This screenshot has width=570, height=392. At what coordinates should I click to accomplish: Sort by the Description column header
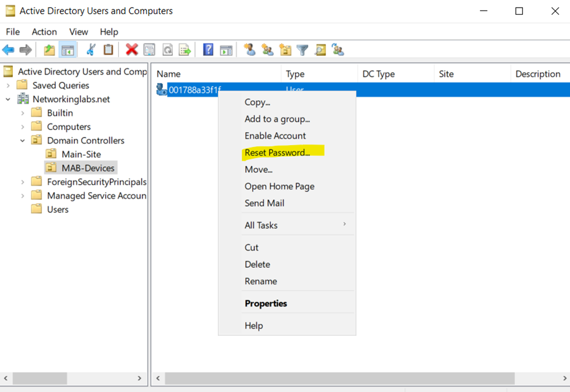coord(541,74)
